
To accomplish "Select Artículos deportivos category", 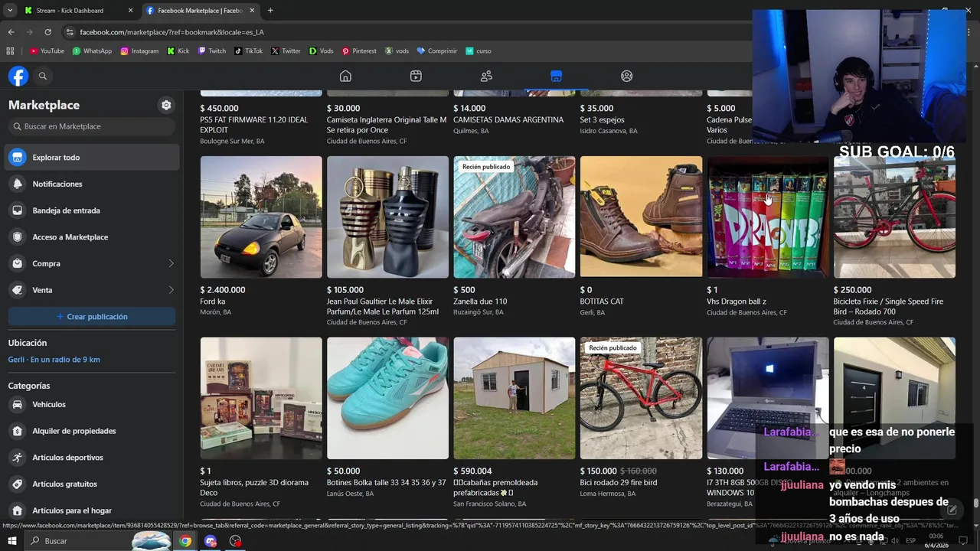I will pos(92,458).
